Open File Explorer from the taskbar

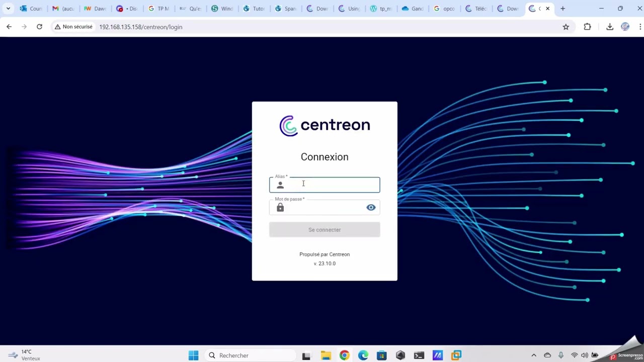(326, 355)
